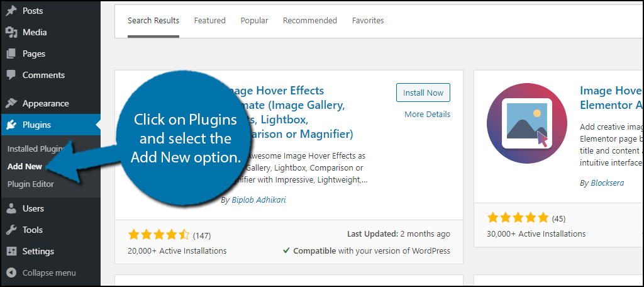Click the Comments speech bubble icon
644x287 pixels.
pyautogui.click(x=11, y=75)
